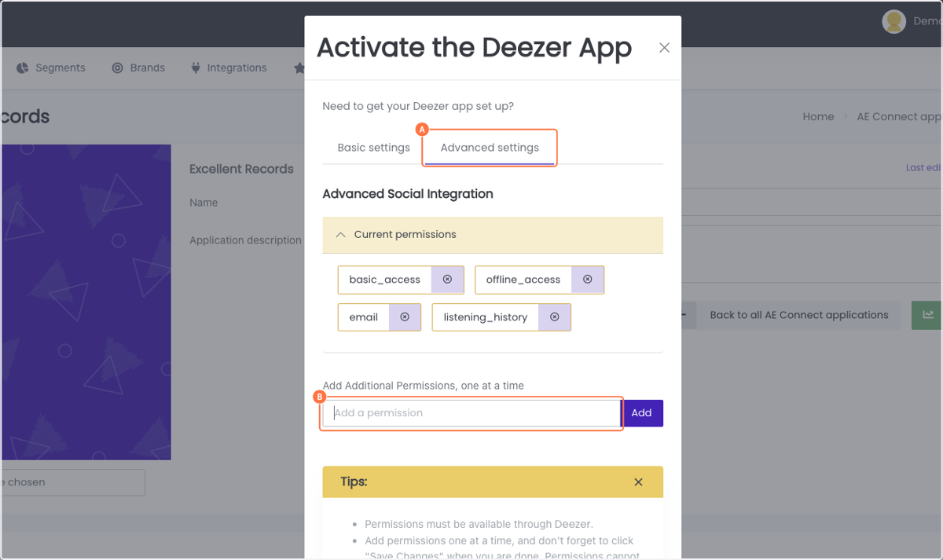This screenshot has height=560, width=943.
Task: Close the Activate the Deezer App dialog
Action: click(664, 48)
